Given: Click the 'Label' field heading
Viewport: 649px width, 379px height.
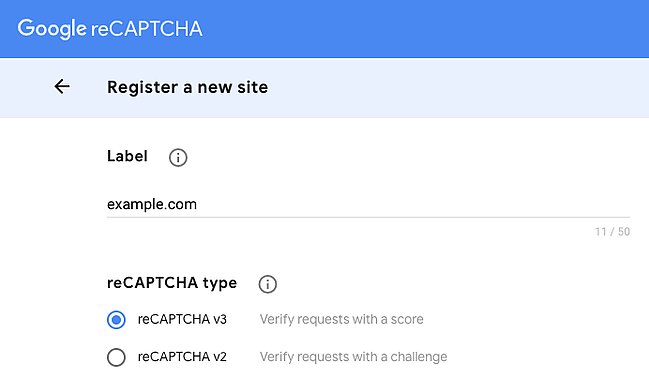Looking at the screenshot, I should click(127, 156).
